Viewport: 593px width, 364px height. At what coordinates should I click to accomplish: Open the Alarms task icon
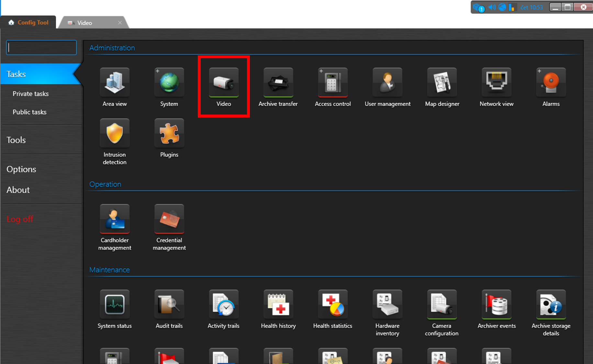click(551, 83)
